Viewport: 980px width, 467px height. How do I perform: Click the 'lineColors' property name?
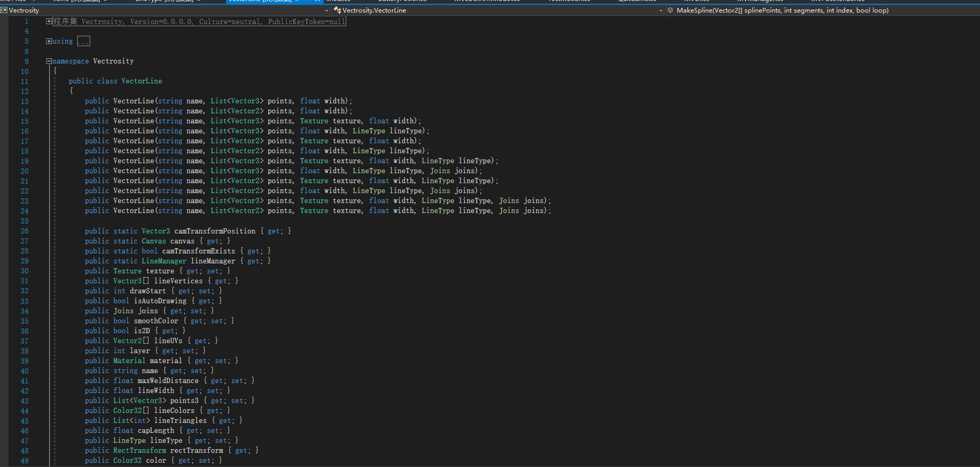click(174, 410)
